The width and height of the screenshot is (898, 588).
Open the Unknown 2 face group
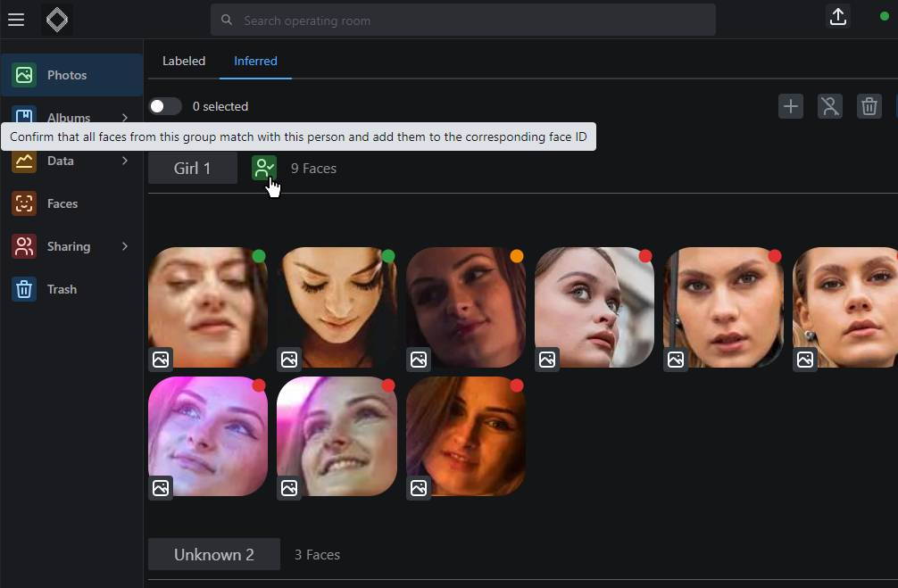(213, 554)
